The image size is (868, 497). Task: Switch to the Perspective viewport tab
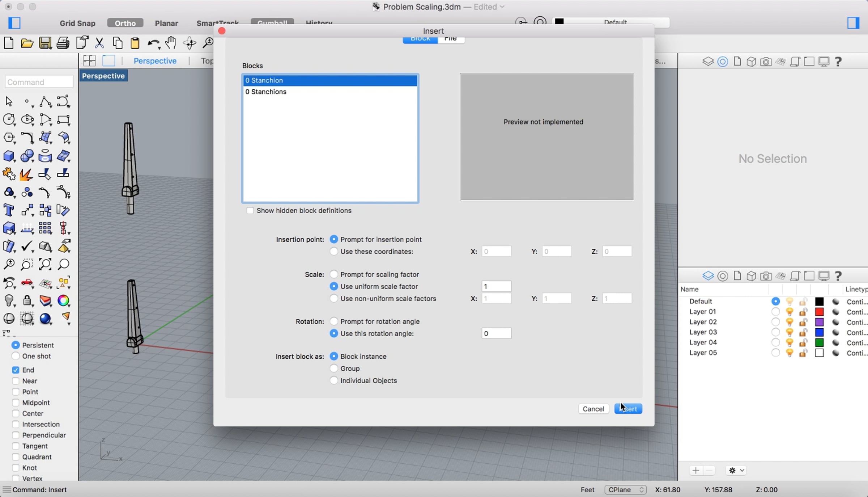pyautogui.click(x=155, y=61)
